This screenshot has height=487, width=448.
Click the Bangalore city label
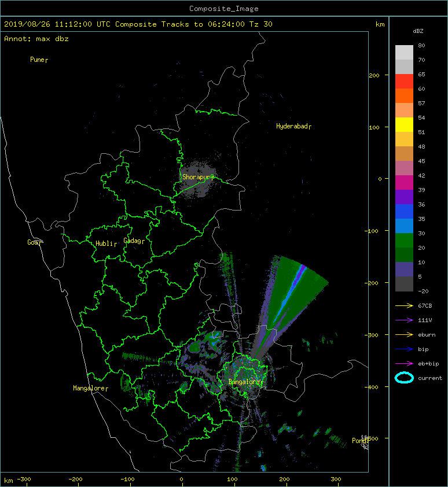point(245,382)
